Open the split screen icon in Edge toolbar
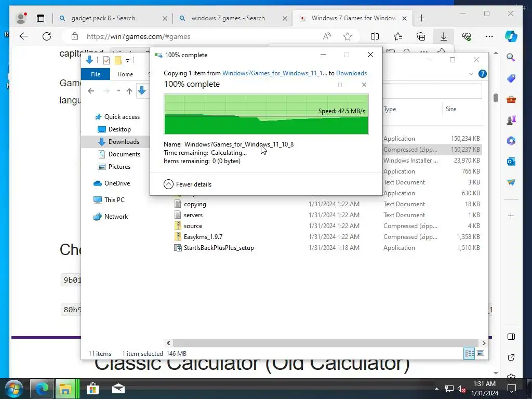532x399 pixels. (x=375, y=36)
